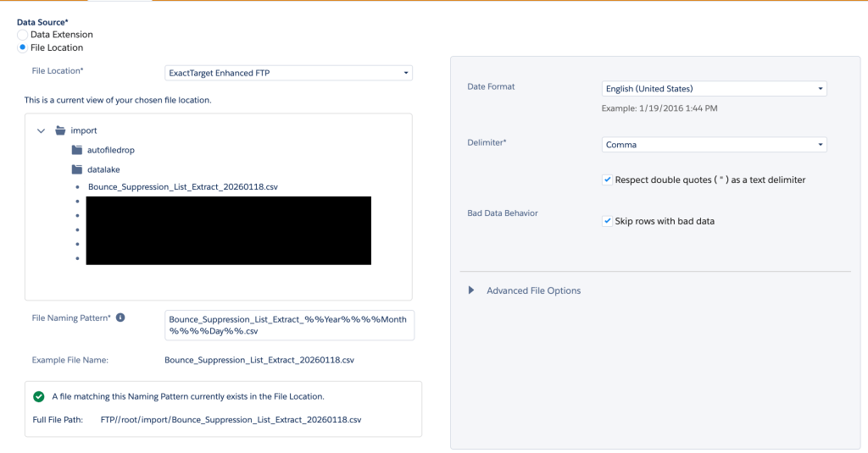This screenshot has height=453, width=868.
Task: Open the Date Format dropdown
Action: pos(714,88)
